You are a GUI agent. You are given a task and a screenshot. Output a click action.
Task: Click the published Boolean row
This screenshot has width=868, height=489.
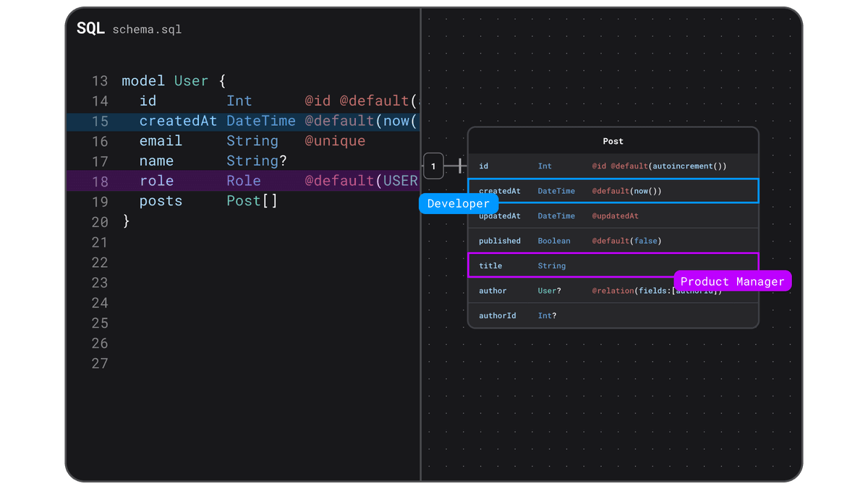[613, 240]
